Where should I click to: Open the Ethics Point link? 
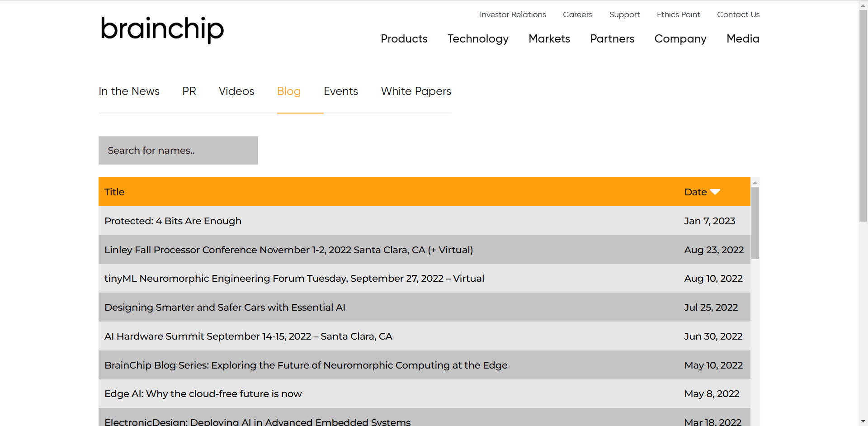click(678, 14)
